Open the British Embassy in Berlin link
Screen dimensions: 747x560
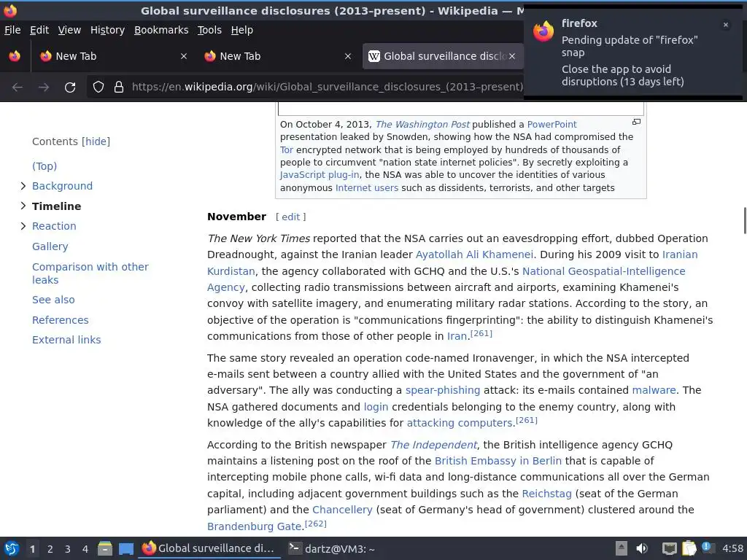tap(498, 461)
